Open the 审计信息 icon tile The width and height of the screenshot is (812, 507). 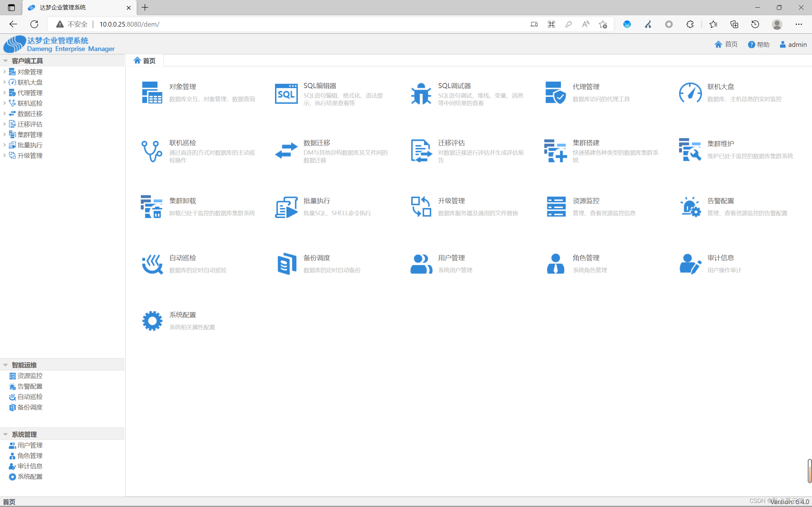pos(690,264)
